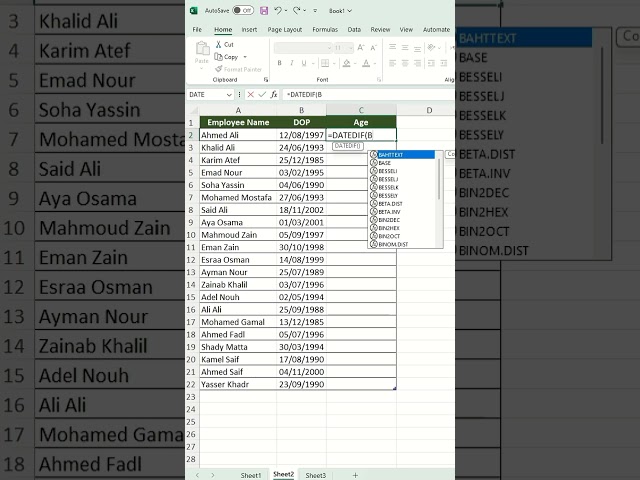Click Decrease Font Size icon
Viewport: 640px width, 480px height.
[373, 48]
